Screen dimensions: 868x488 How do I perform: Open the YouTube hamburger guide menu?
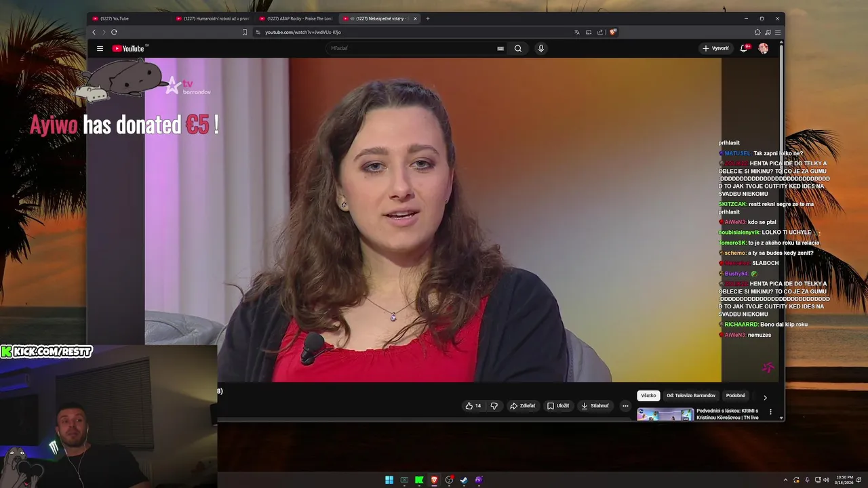[100, 48]
